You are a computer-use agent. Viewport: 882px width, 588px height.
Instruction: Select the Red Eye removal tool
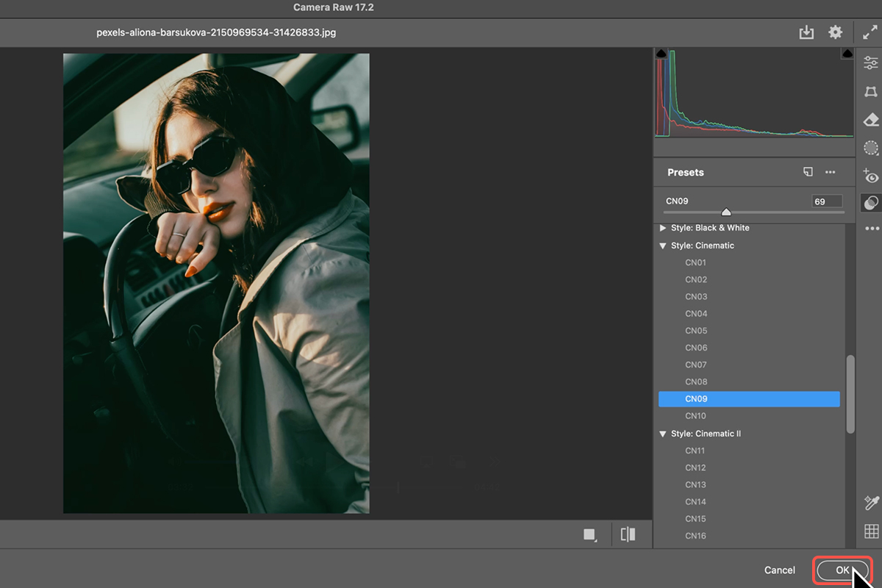[x=871, y=176]
